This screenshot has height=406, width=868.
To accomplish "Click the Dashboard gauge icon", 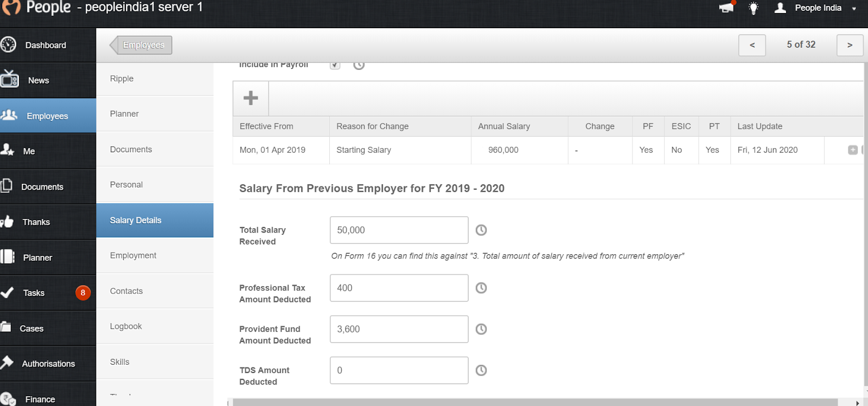I will 8,44.
